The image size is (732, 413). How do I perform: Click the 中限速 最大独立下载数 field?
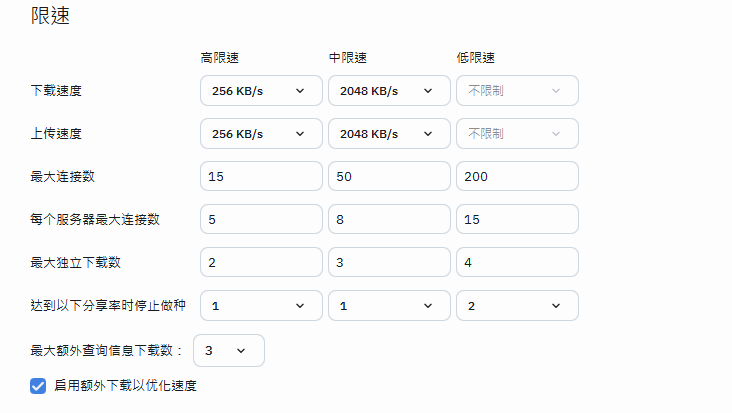[389, 262]
